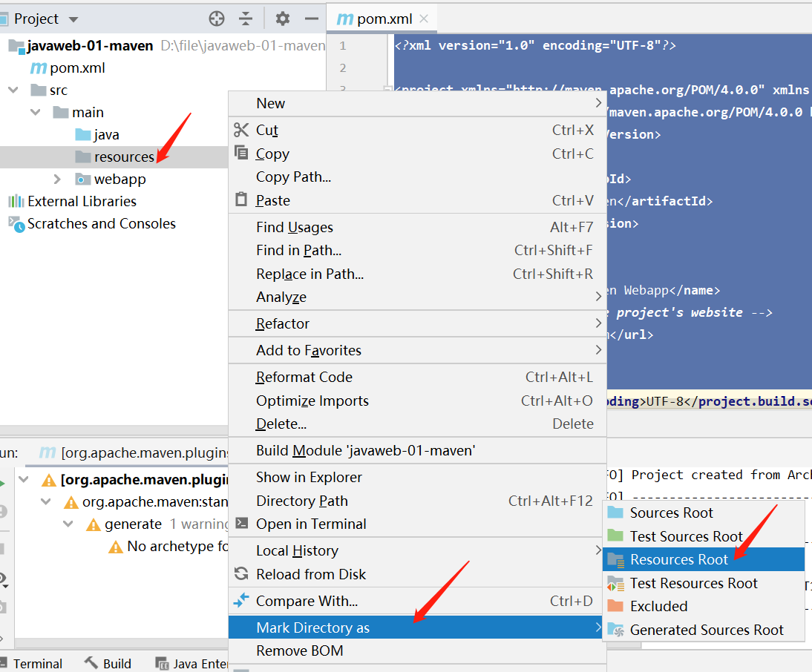Select javaweb-01-maven project root
This screenshot has width=812, height=672.
(90, 45)
